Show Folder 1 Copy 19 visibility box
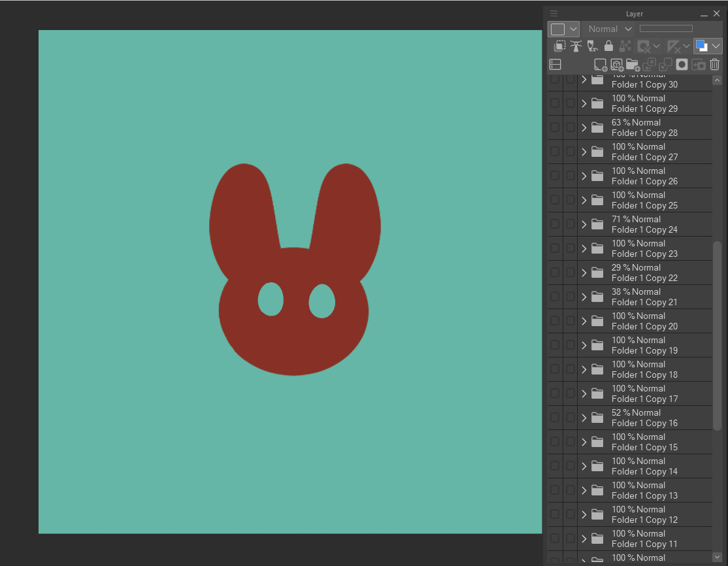Screen dimensions: 728x566 point(555,344)
